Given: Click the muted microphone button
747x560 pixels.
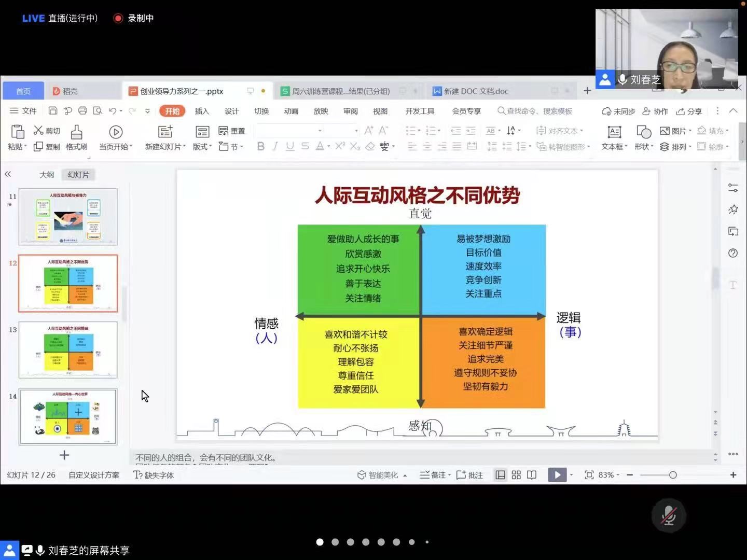Looking at the screenshot, I should (x=669, y=516).
